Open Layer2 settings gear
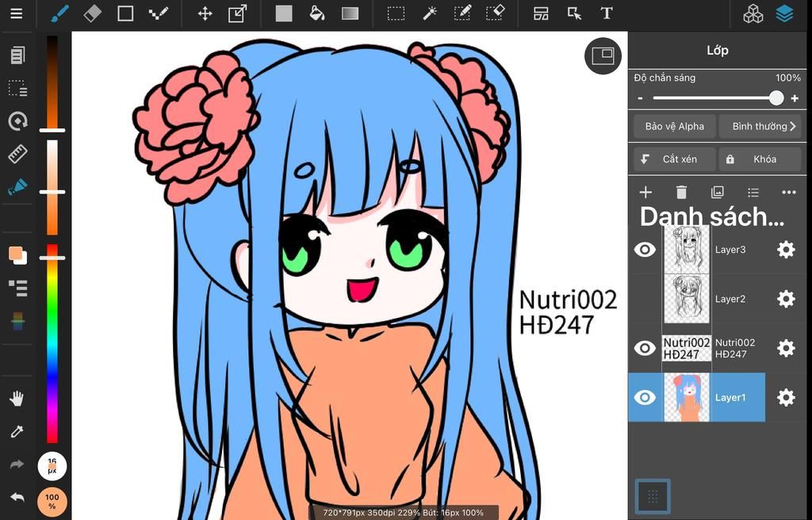 [786, 299]
